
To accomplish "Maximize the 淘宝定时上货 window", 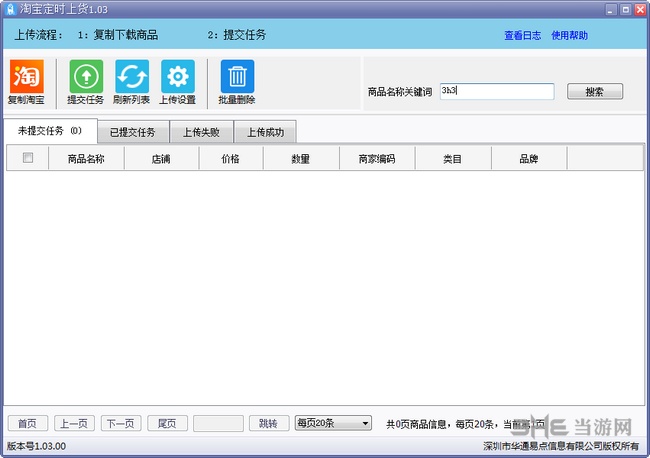I will tap(626, 9).
